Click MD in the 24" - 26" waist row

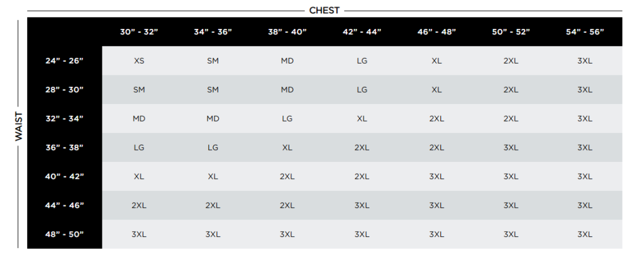click(x=287, y=61)
